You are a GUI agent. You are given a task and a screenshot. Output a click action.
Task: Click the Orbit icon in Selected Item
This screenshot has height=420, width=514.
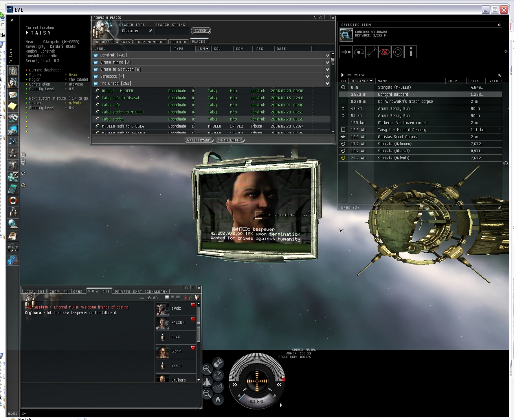(359, 52)
